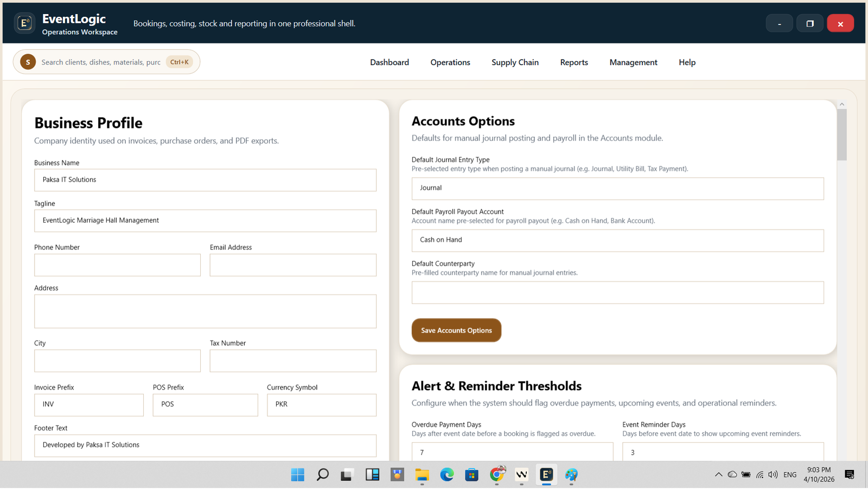Open the Reports section
The width and height of the screenshot is (868, 489).
[x=573, y=62]
